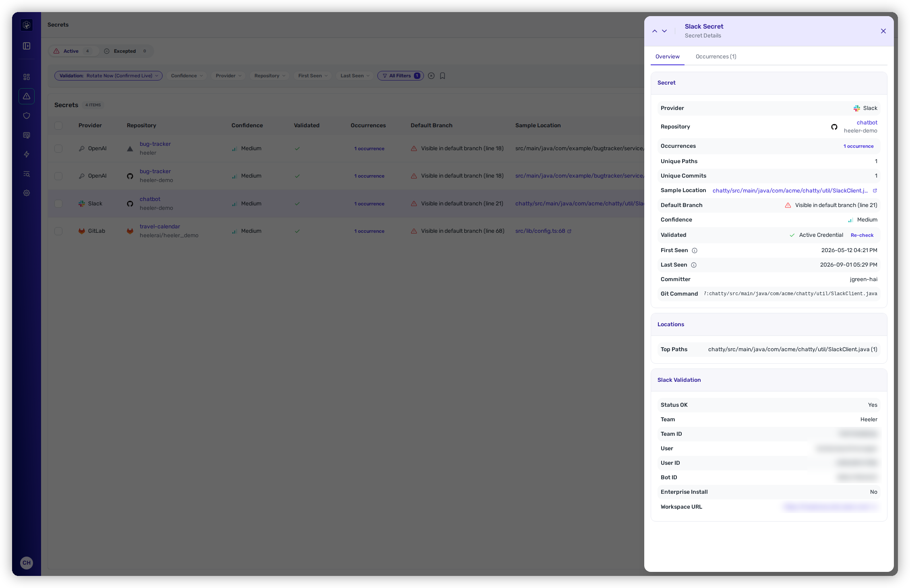The height and width of the screenshot is (588, 910).
Task: Click the CH user avatar
Action: tap(27, 563)
